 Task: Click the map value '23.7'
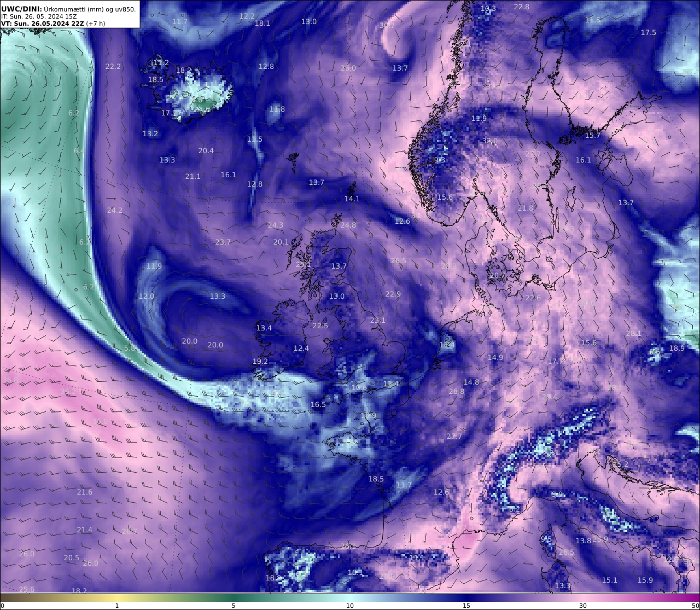(x=223, y=242)
